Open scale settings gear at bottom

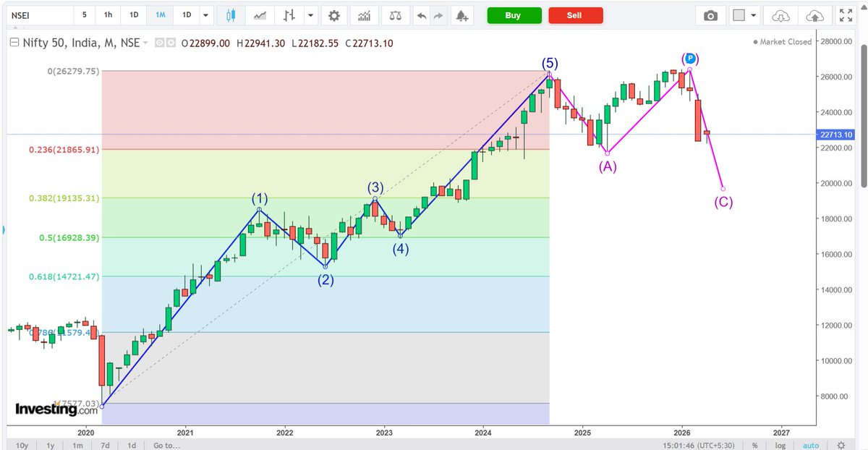[841, 445]
